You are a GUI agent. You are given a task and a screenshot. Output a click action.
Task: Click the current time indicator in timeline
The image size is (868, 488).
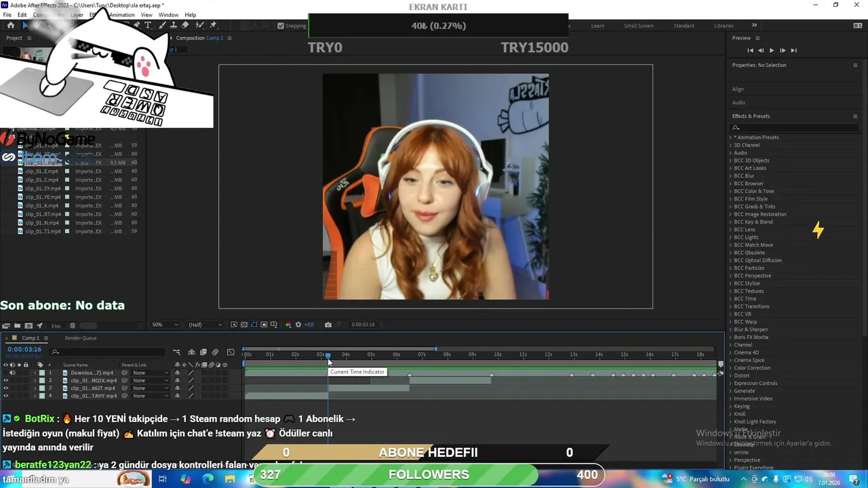coord(328,356)
